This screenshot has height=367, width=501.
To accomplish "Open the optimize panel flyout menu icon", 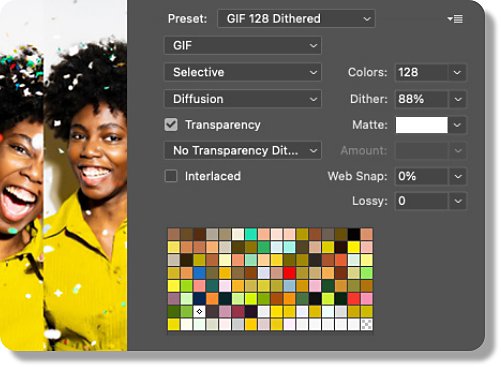I will (455, 19).
